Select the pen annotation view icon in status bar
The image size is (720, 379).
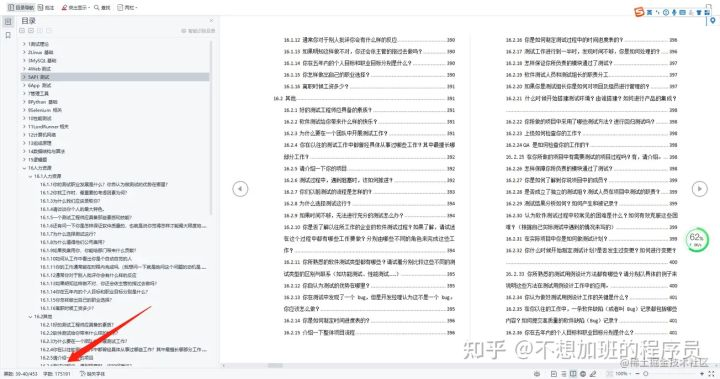click(593, 374)
